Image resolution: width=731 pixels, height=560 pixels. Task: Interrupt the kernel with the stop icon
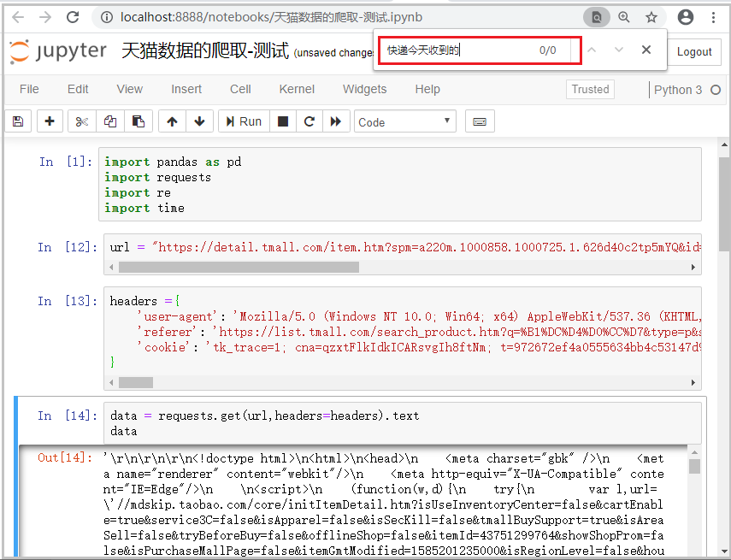[282, 121]
